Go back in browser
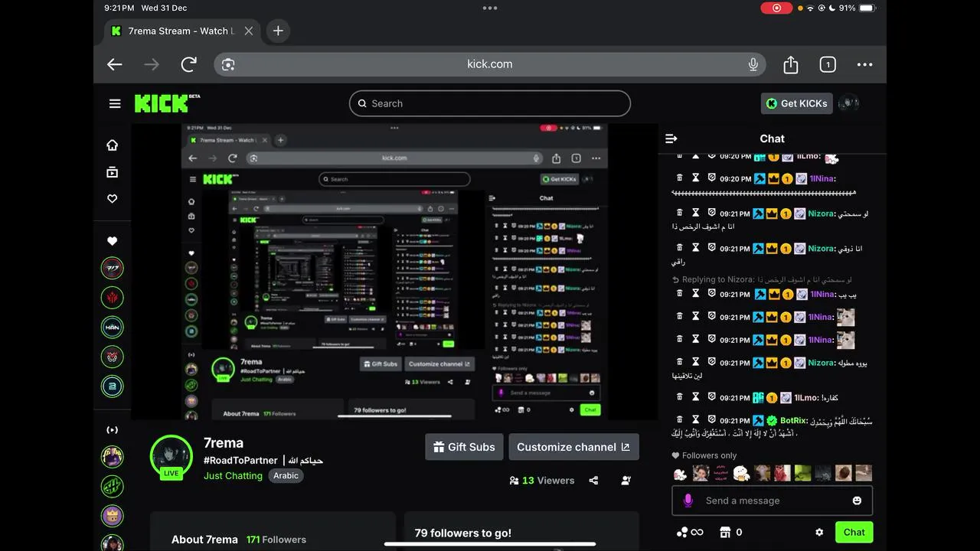The width and height of the screenshot is (980, 551). click(x=115, y=64)
